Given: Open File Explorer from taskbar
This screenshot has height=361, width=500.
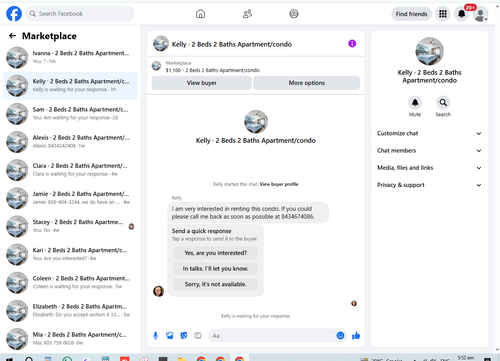Looking at the screenshot, I should 182,359.
